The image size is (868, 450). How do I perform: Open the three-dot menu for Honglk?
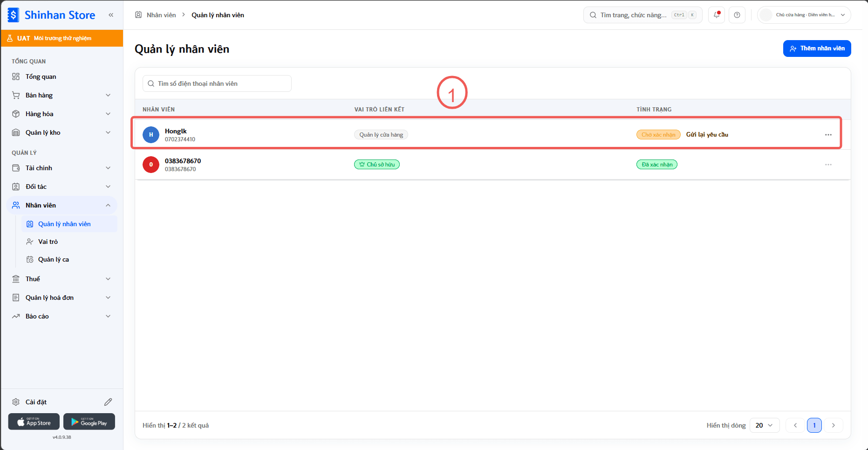[828, 135]
